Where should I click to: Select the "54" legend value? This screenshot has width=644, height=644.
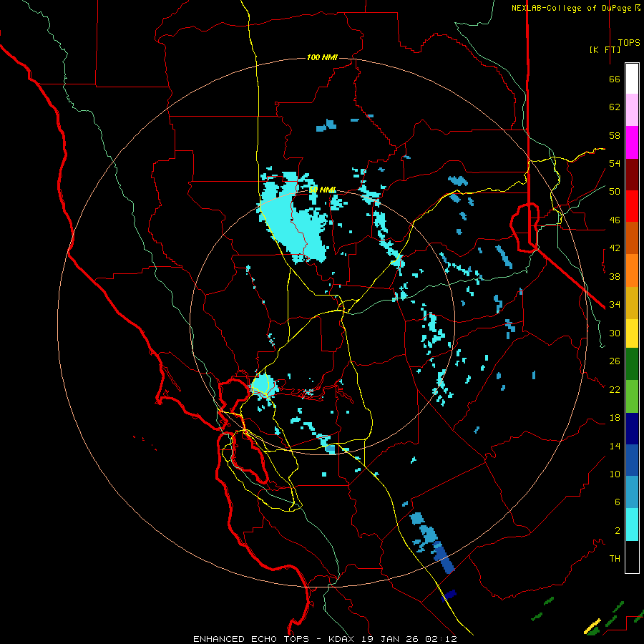tap(615, 163)
